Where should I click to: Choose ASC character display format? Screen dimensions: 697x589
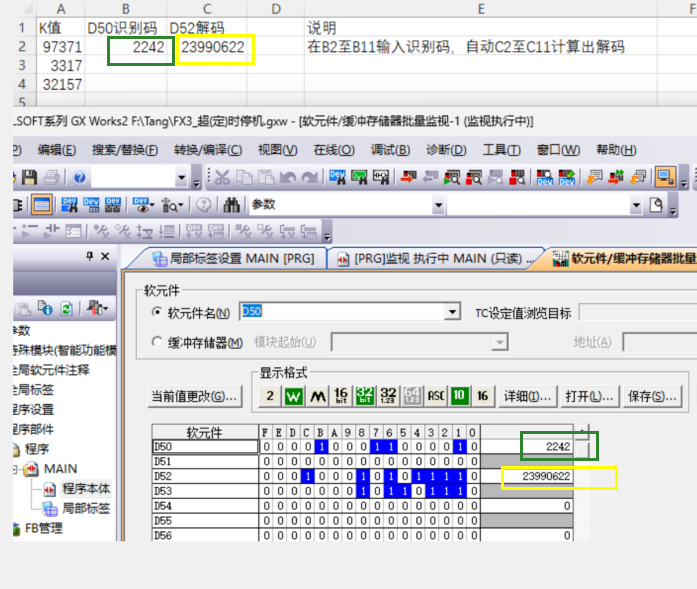click(436, 396)
